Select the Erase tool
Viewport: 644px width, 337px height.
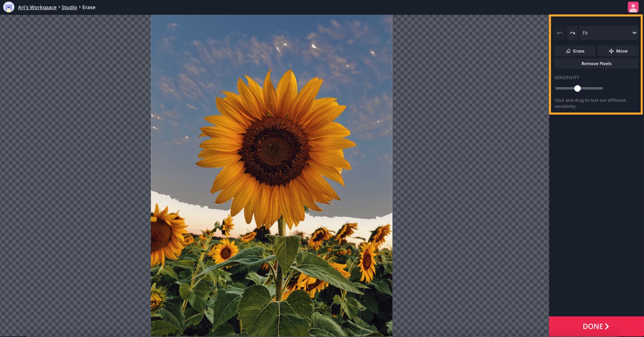pyautogui.click(x=575, y=51)
